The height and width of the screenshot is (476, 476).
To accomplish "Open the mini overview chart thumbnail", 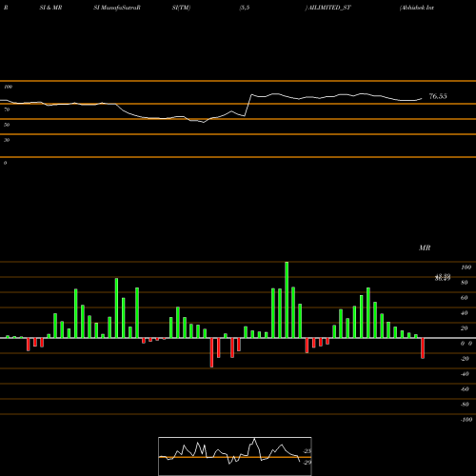I will [235, 456].
